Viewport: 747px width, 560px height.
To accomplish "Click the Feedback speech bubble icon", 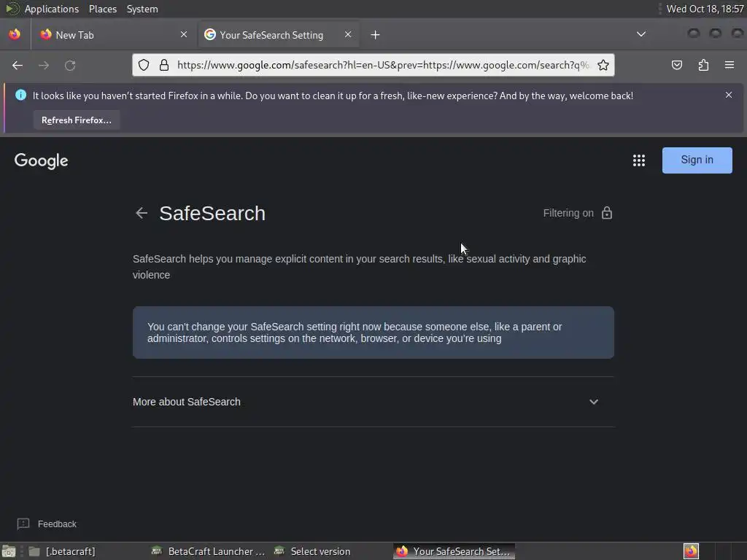I will 23,524.
